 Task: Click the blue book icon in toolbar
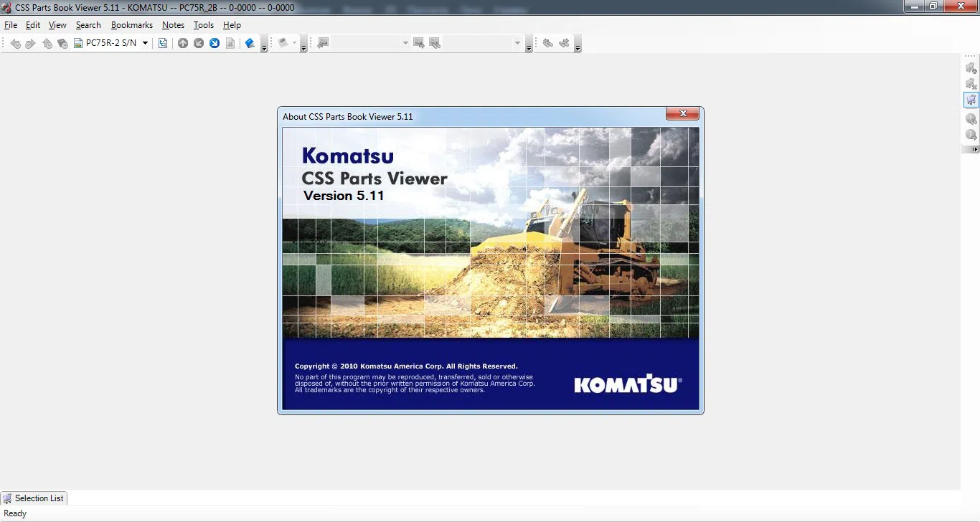(250, 43)
